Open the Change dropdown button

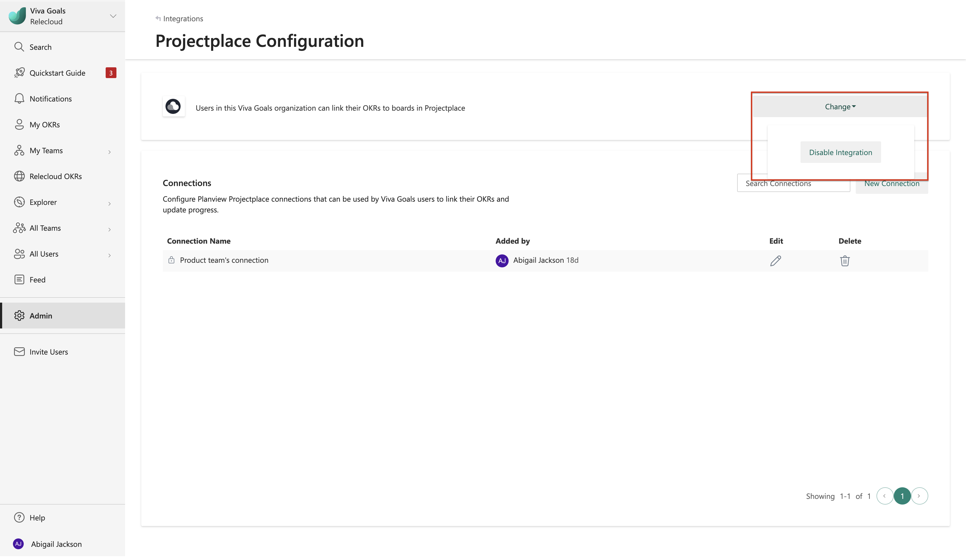840,107
